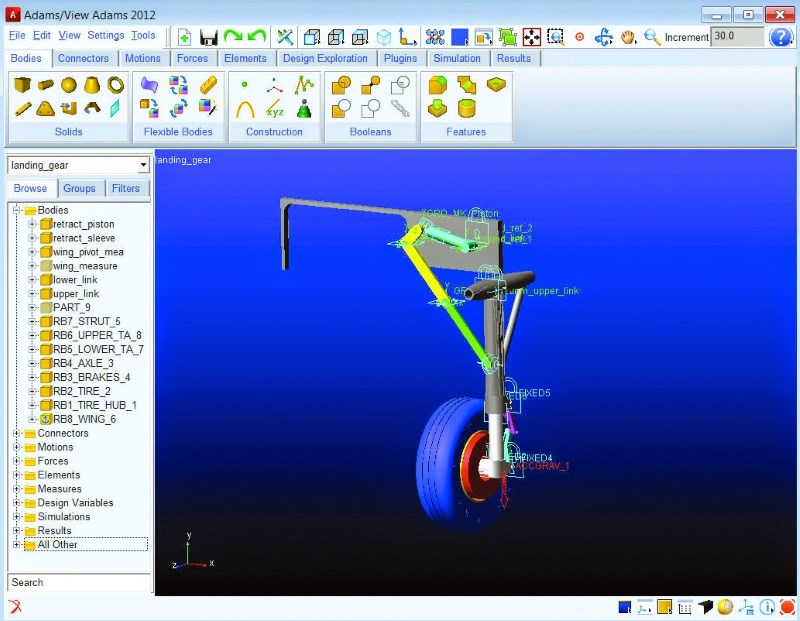
Task: Click the ACCGRAV_1 label in viewport
Action: click(x=544, y=466)
